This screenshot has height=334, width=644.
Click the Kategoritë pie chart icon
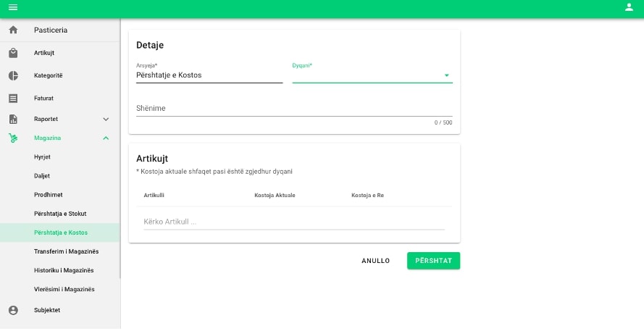(13, 76)
